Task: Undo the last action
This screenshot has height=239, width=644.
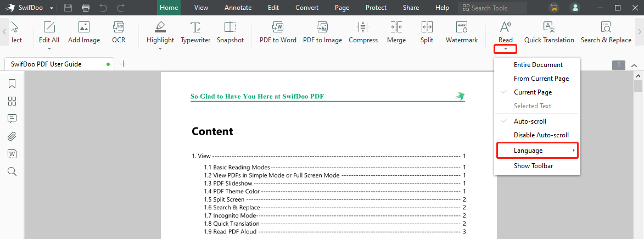Action: pos(104,8)
